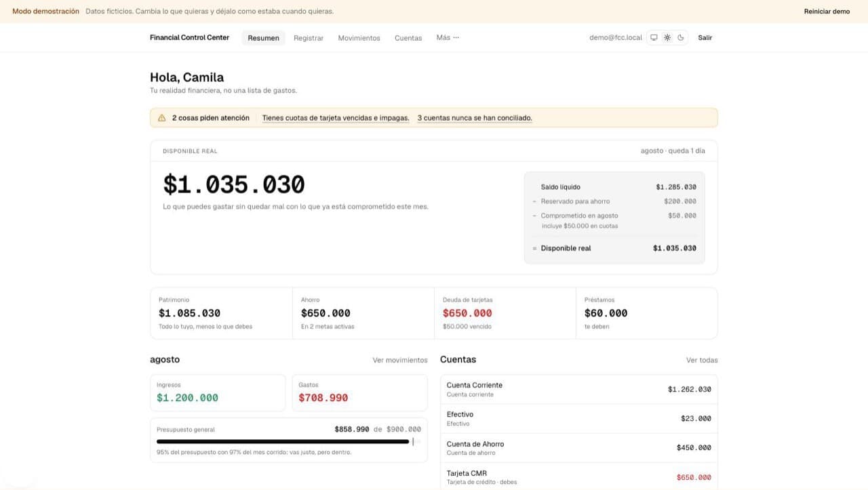Viewport: 868px width, 490px height.
Task: Select the Cuenta de Ahorro account row
Action: 579,448
